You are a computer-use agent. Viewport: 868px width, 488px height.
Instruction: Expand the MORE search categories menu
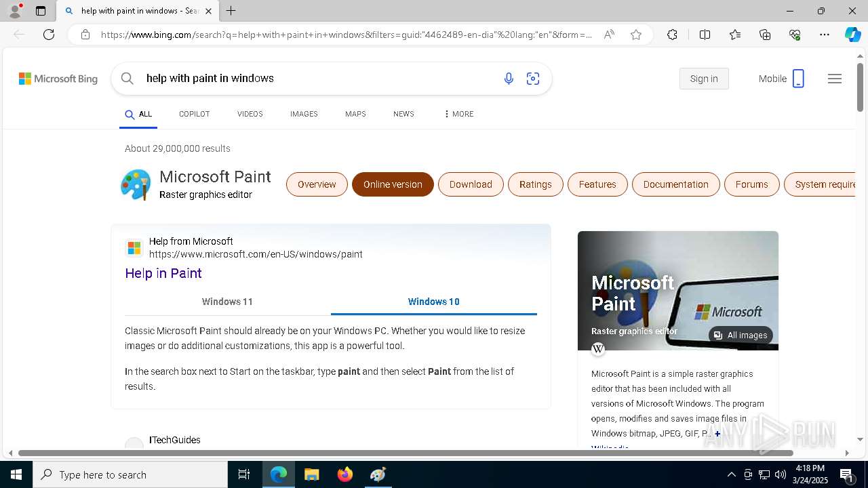[458, 114]
